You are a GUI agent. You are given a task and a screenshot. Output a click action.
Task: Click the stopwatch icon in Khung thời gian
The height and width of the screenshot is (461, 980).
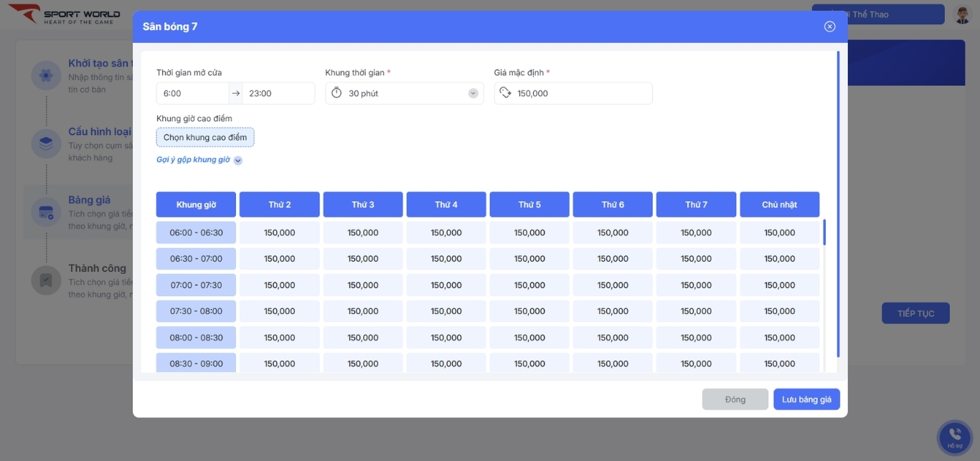pos(336,93)
